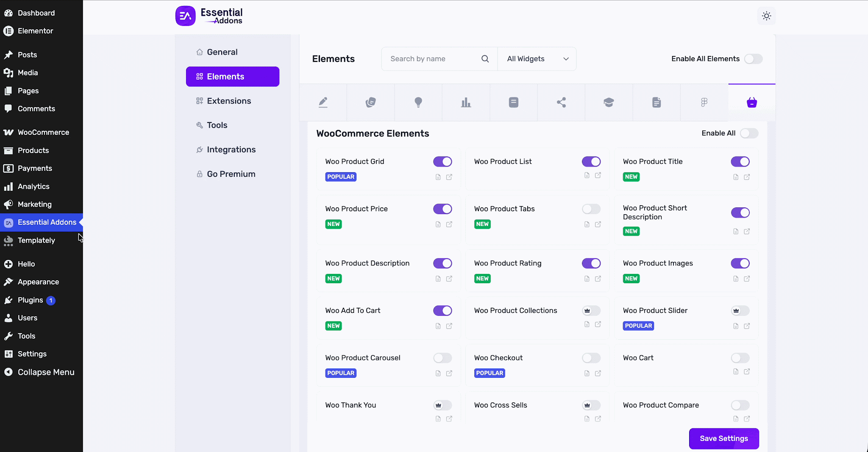Open the All Widgets dropdown
Viewport: 868px width, 452px height.
pyautogui.click(x=537, y=59)
